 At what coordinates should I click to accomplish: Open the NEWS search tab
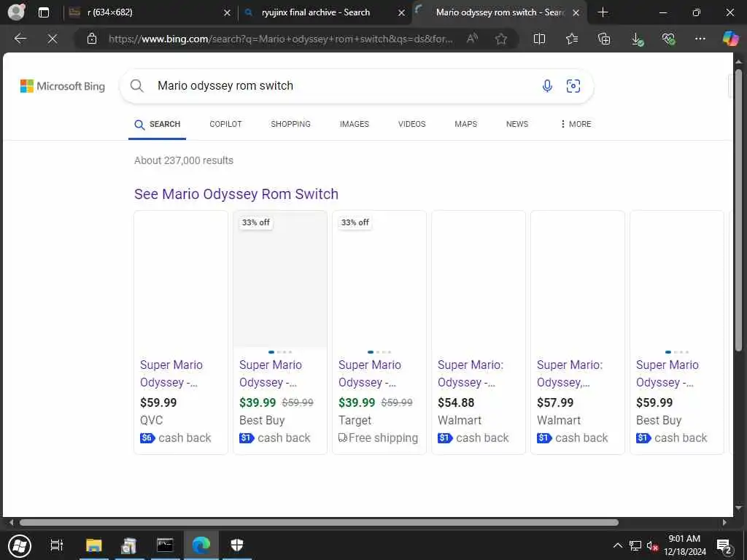pyautogui.click(x=517, y=124)
